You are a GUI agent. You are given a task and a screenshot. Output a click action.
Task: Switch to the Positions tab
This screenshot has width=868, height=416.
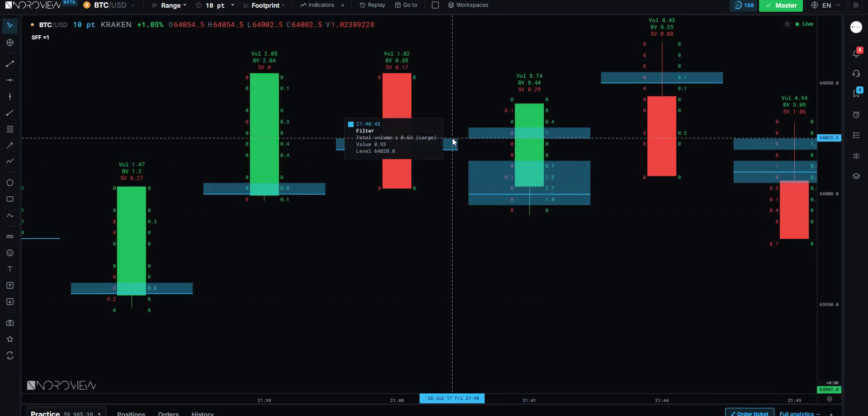pyautogui.click(x=131, y=413)
